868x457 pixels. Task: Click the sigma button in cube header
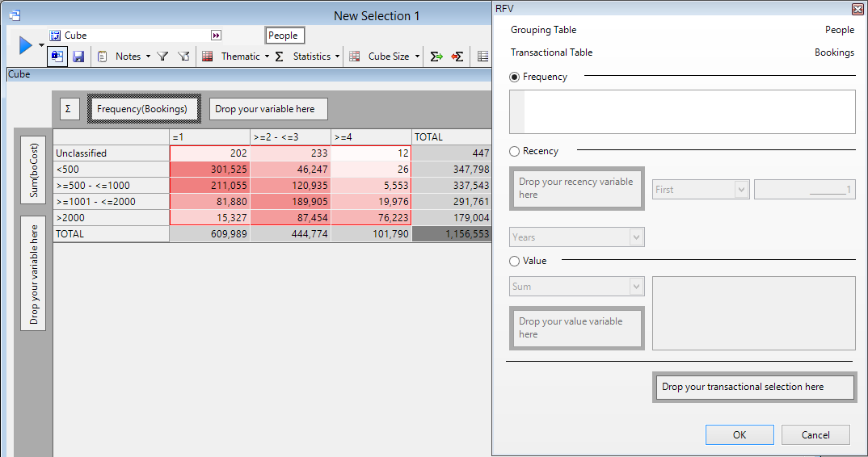[x=70, y=109]
